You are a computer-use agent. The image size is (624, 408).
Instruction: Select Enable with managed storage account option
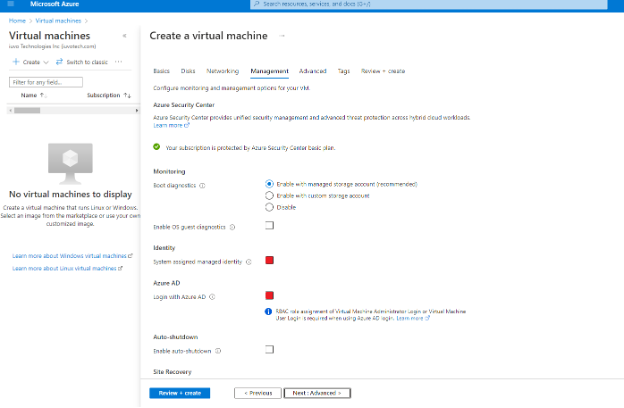(x=269, y=184)
